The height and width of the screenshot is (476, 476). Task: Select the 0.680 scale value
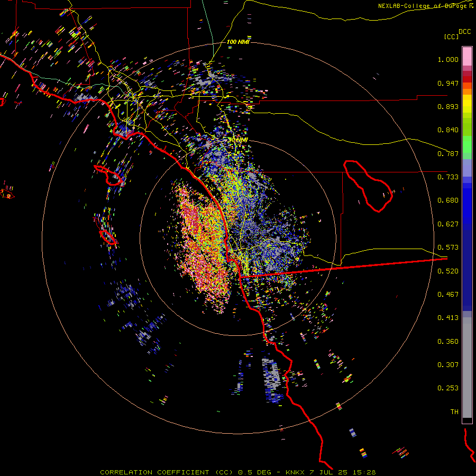[448, 200]
